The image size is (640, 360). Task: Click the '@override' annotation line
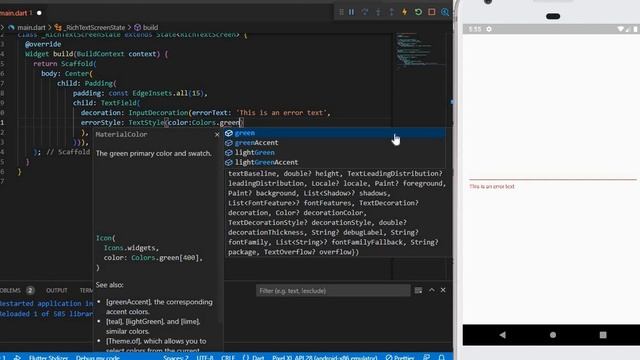coord(43,44)
